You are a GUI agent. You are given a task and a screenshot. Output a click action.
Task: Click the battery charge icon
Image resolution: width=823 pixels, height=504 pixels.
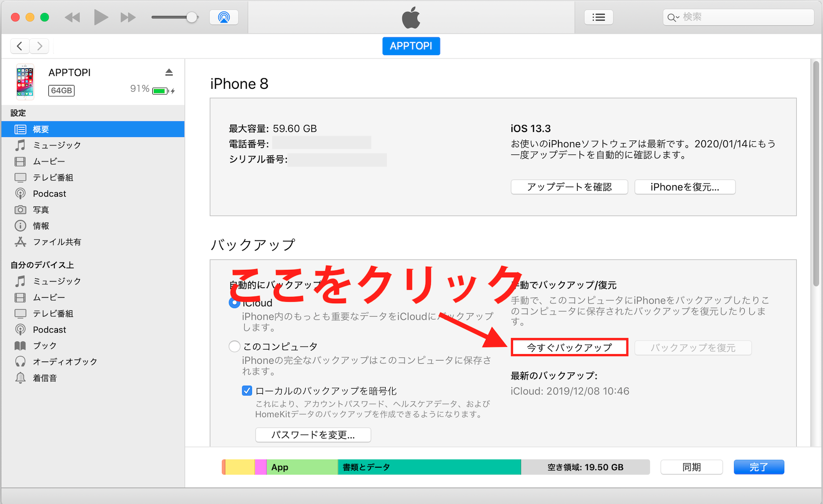click(160, 91)
